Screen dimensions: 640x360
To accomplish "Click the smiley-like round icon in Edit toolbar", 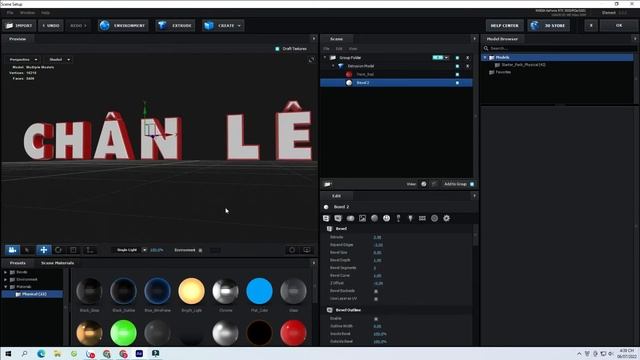I will tap(386, 218).
